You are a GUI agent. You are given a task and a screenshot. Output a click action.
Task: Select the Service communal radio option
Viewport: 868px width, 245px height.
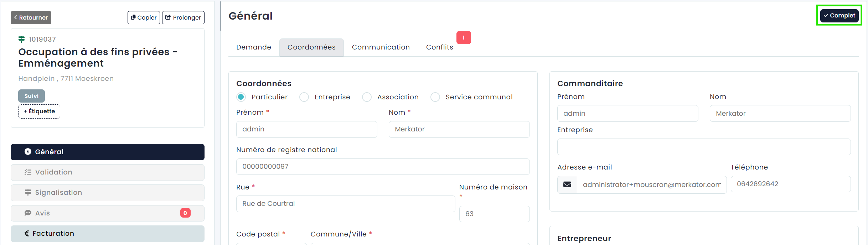click(x=435, y=97)
